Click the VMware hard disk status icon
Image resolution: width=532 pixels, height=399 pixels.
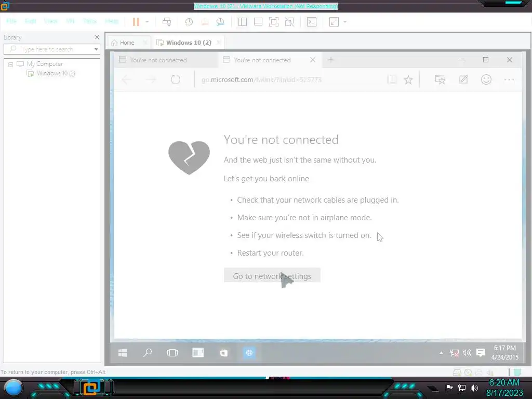pyautogui.click(x=457, y=373)
